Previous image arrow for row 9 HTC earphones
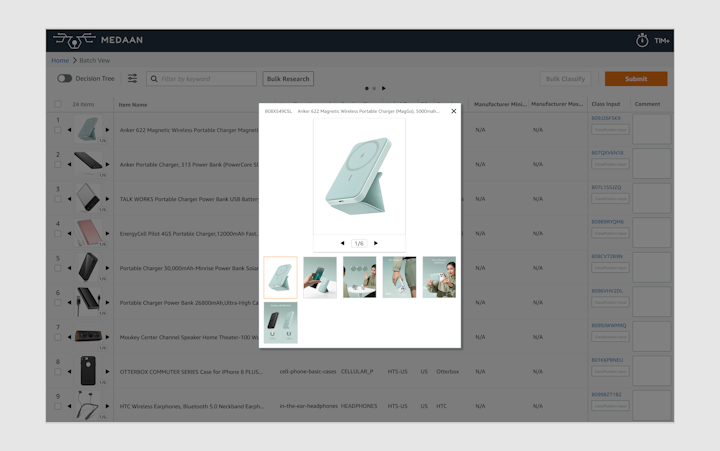 pos(69,406)
